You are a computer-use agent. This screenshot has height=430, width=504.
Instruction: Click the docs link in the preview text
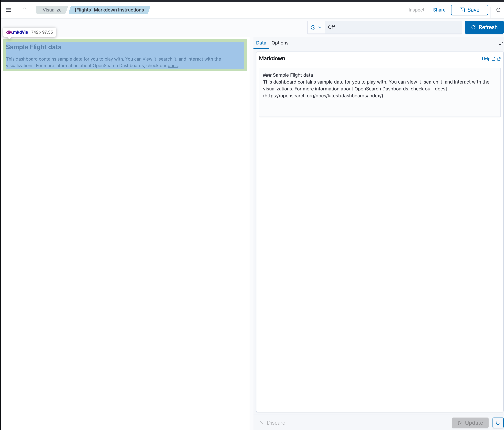coord(172,66)
